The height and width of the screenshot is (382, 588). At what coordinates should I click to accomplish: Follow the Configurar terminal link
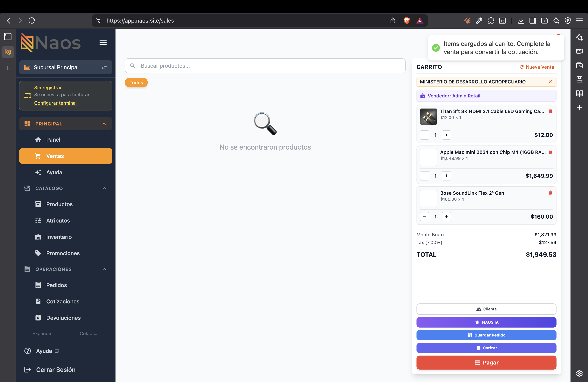(55, 103)
